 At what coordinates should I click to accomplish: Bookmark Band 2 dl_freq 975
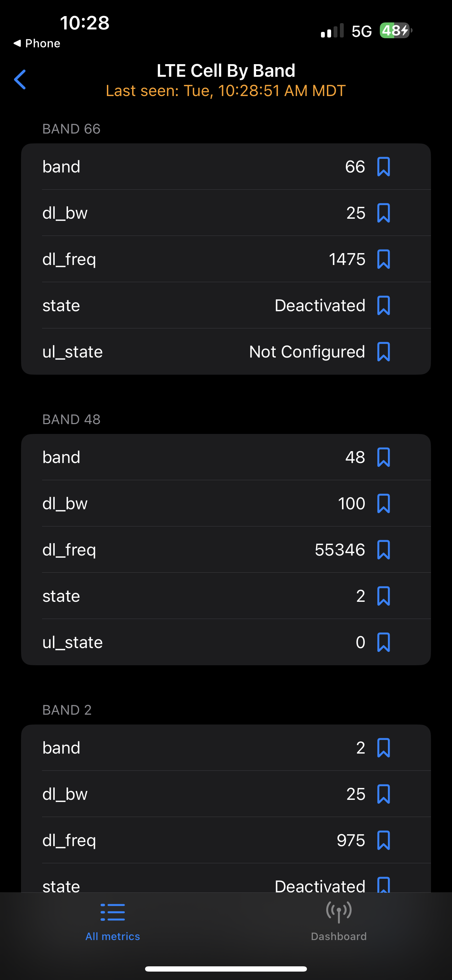click(383, 841)
